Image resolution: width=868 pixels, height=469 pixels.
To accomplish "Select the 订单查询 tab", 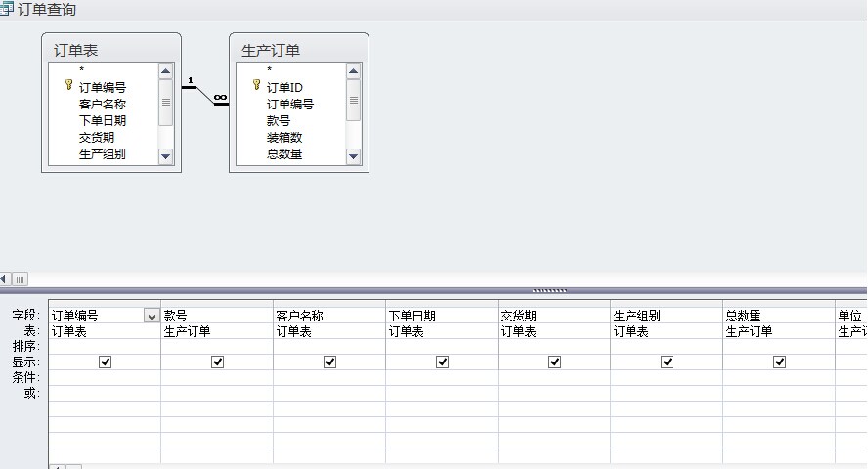I will pyautogui.click(x=46, y=9).
